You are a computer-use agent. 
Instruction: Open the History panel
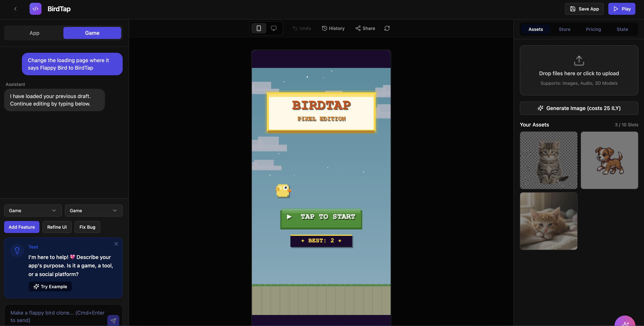click(x=333, y=28)
